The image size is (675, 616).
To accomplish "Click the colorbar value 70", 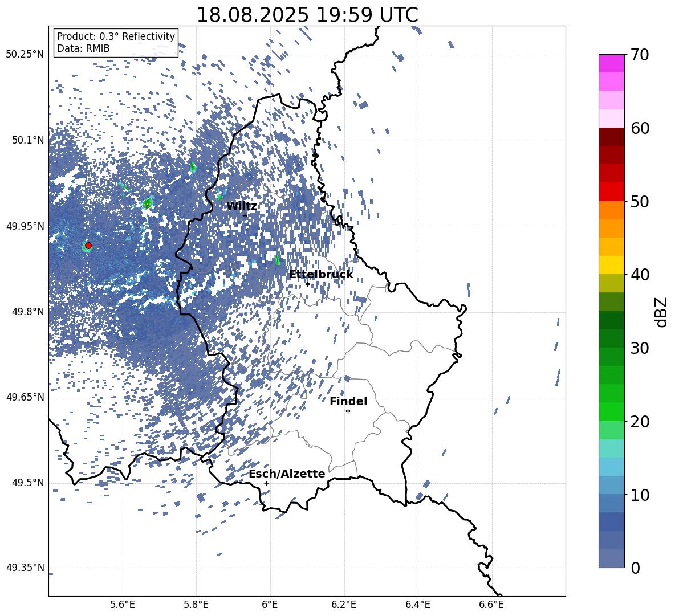I will point(640,55).
